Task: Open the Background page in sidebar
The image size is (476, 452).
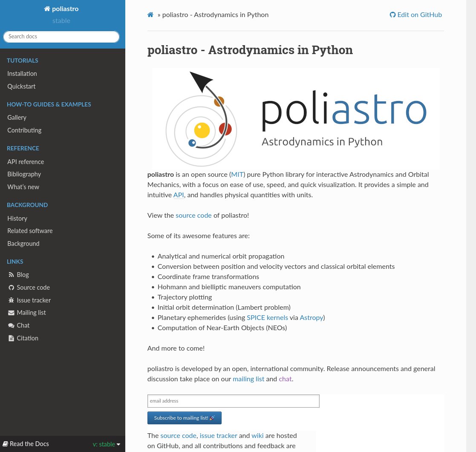Action: 23,244
